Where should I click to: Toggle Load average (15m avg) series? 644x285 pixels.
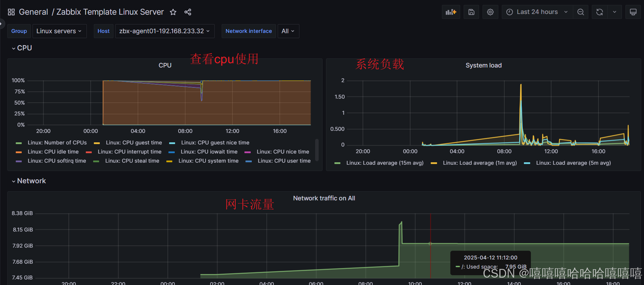(385, 163)
